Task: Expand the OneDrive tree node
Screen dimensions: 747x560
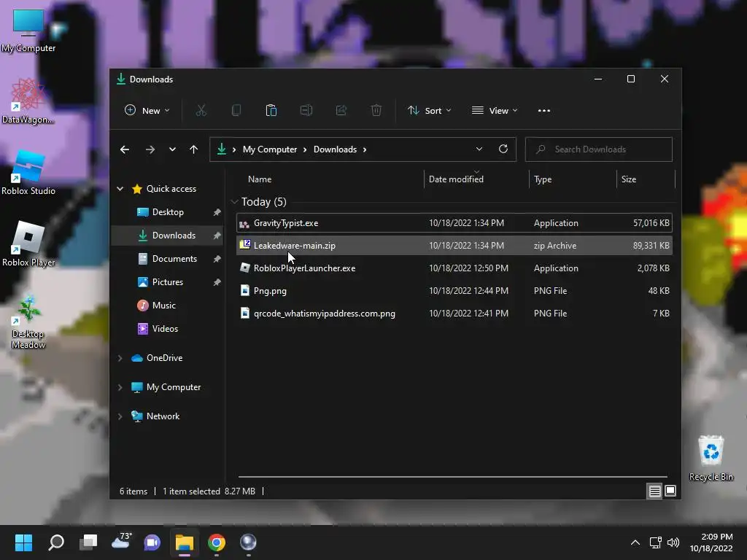Action: coord(120,358)
